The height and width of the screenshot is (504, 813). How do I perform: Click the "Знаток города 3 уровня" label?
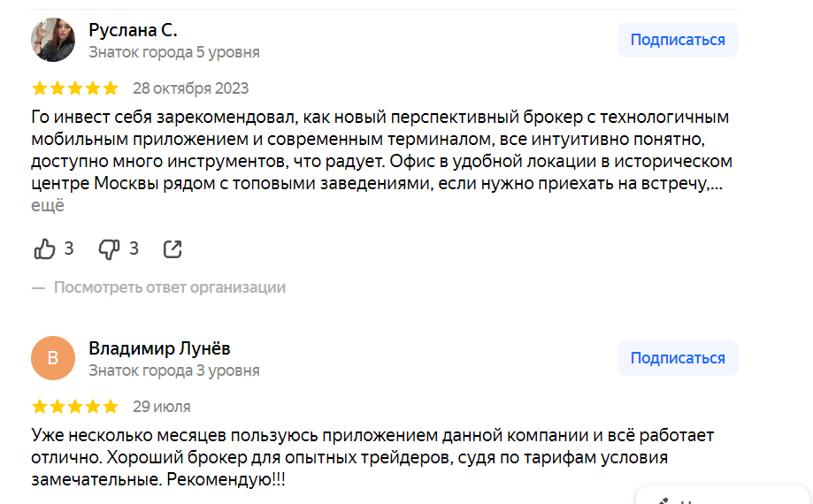pos(174,370)
